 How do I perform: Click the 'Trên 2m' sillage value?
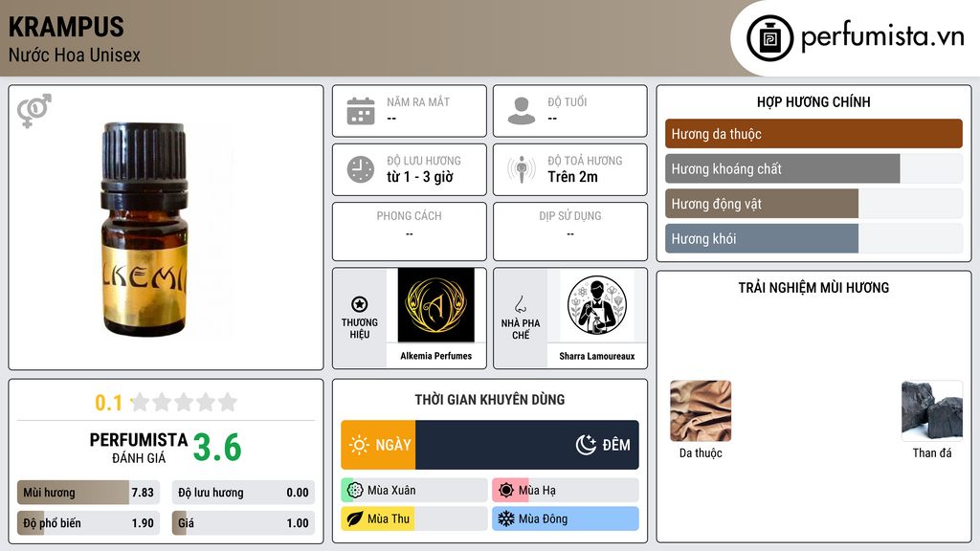tap(572, 177)
